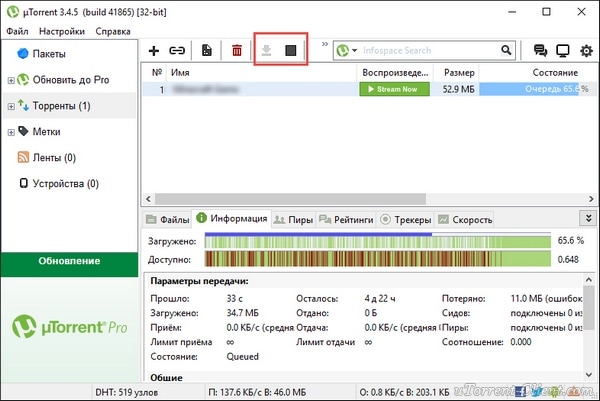
Task: Sort by Воспроизведе... column header
Action: [395, 72]
